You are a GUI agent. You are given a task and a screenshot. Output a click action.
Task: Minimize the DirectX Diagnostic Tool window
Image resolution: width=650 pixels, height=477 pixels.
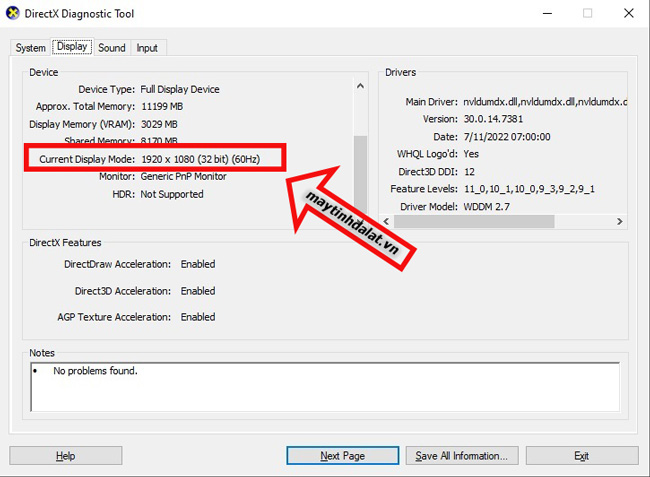(x=541, y=14)
